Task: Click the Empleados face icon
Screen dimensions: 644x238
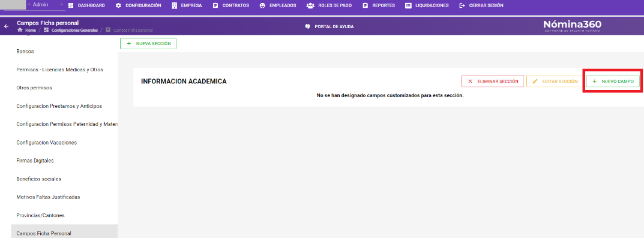Action: tap(262, 6)
